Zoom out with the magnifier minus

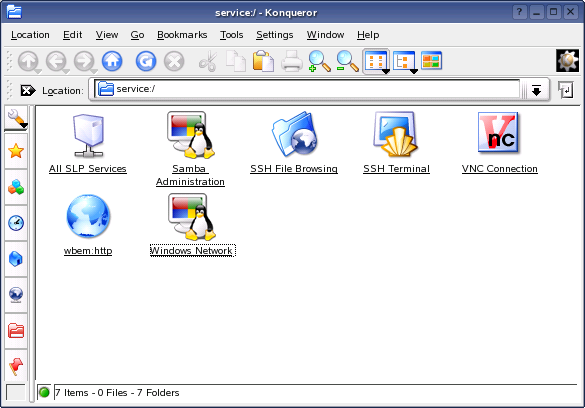347,61
